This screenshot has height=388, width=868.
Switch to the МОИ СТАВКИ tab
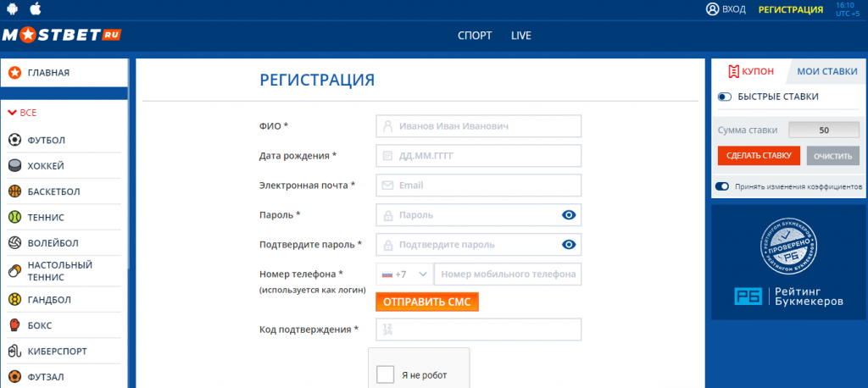[x=827, y=71]
